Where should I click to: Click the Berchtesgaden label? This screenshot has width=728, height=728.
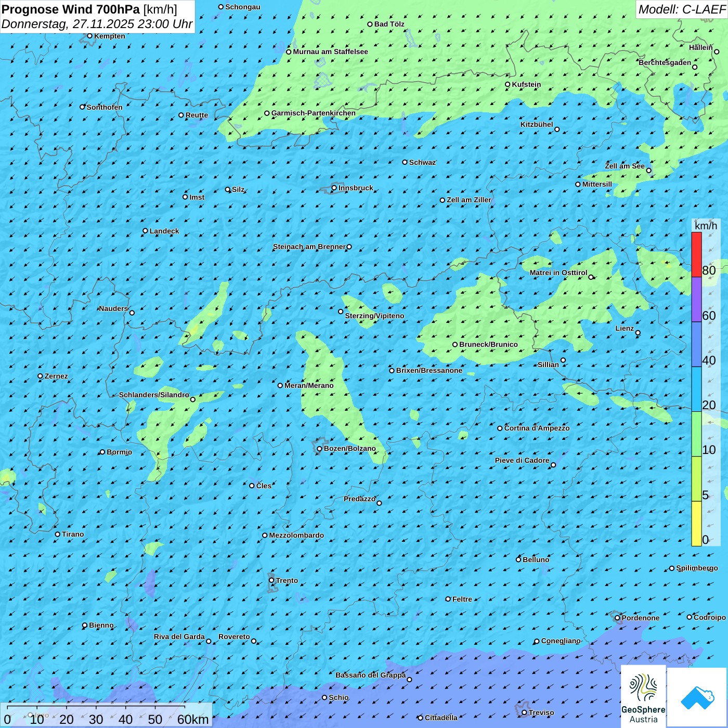pos(665,62)
